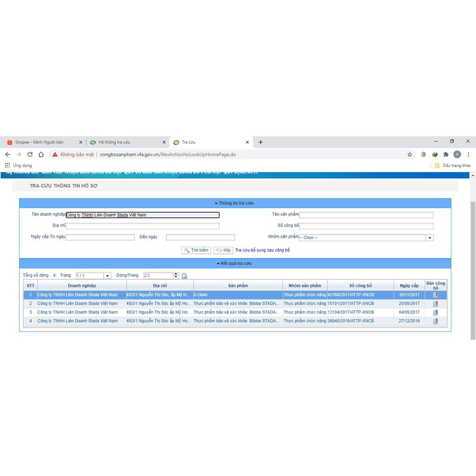Expand the Nhóm sản phẩm dropdown
The image size is (476, 476).
coord(430,238)
